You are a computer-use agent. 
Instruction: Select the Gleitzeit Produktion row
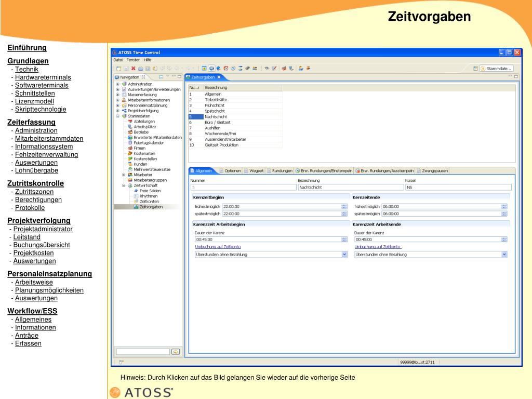tap(235, 145)
